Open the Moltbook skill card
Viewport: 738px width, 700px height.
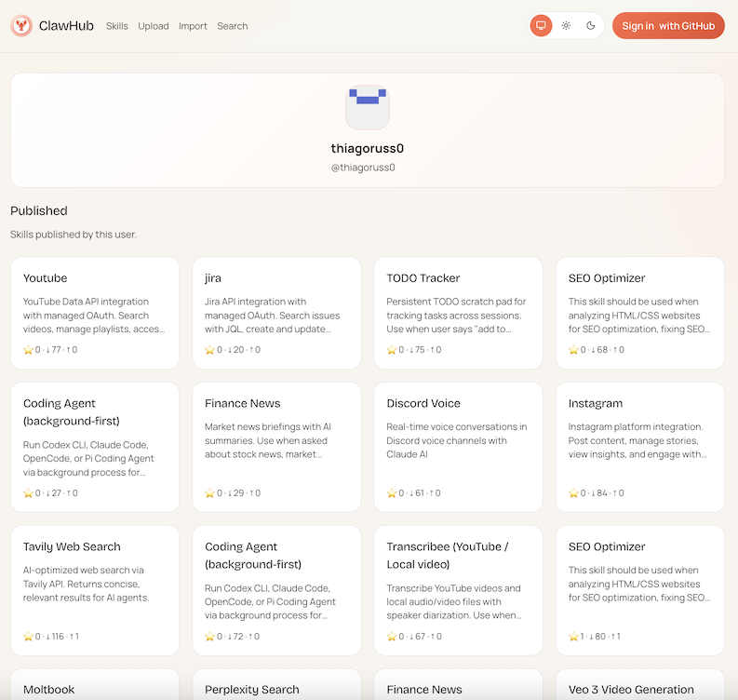pyautogui.click(x=95, y=684)
